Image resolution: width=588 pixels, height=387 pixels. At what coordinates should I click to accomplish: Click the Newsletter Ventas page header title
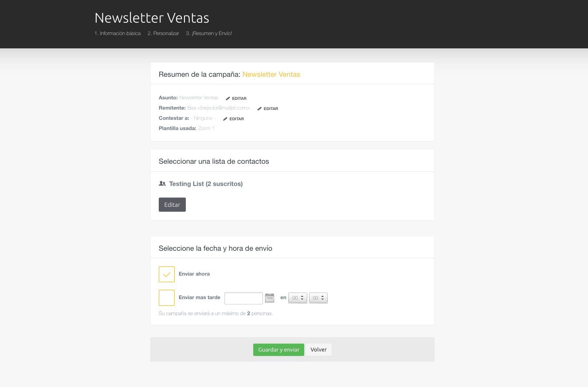pyautogui.click(x=152, y=18)
